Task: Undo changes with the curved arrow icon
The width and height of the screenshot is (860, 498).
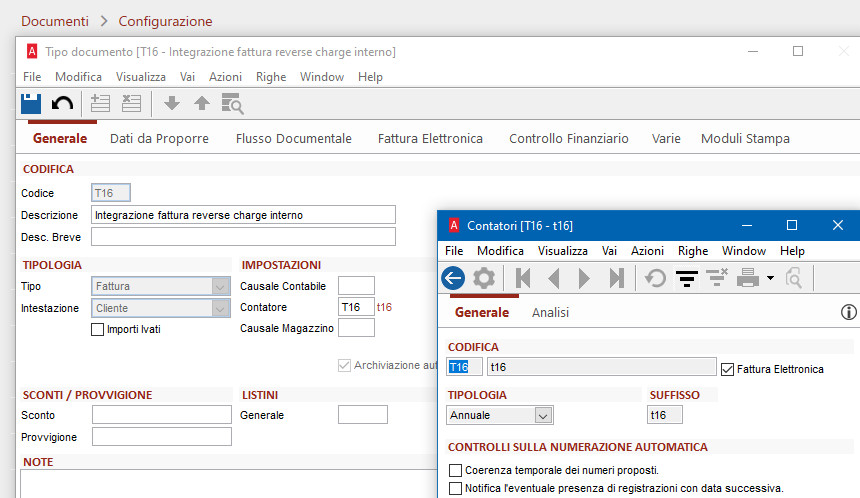Action: pos(62,103)
